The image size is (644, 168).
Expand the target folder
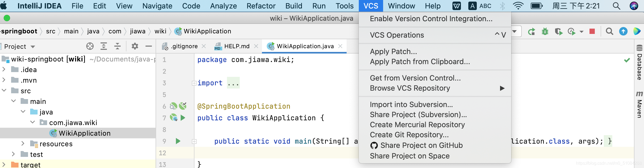coord(4,165)
